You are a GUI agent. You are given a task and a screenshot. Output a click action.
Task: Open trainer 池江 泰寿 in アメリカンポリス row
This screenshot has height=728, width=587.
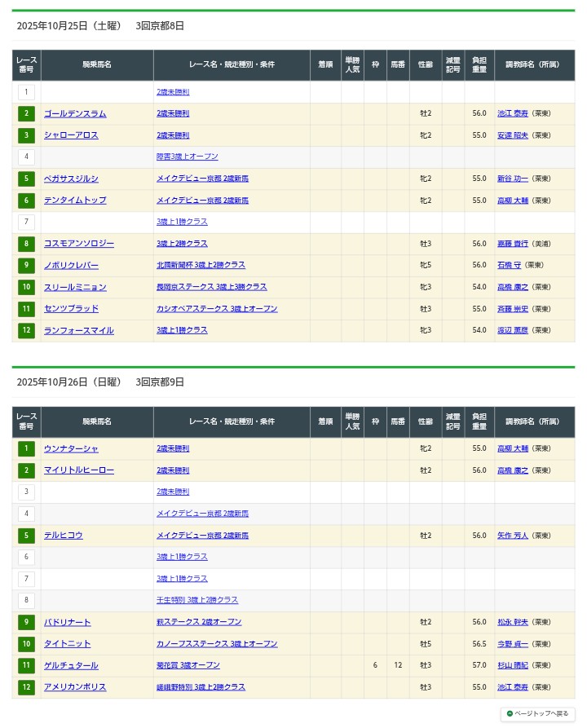[x=513, y=686]
